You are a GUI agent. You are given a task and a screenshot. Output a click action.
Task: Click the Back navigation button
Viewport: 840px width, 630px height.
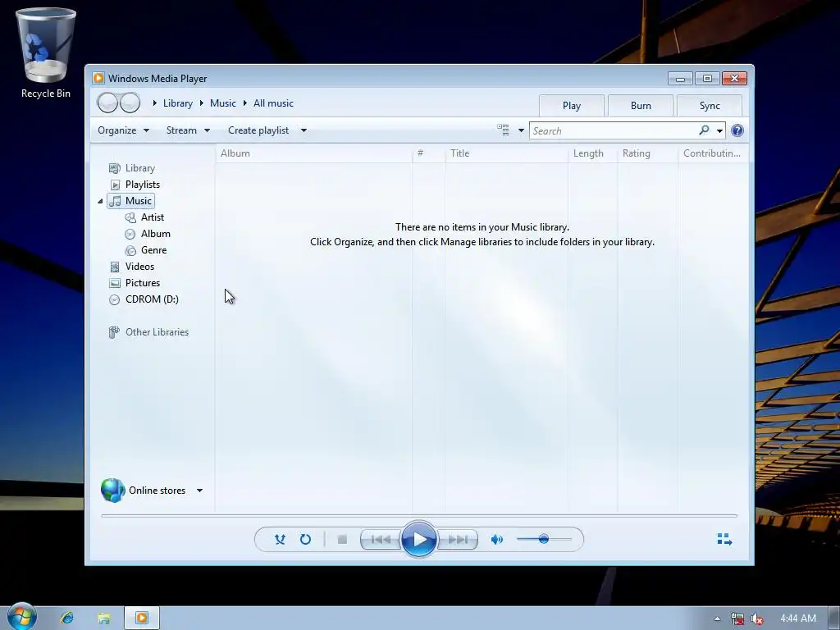click(x=107, y=103)
